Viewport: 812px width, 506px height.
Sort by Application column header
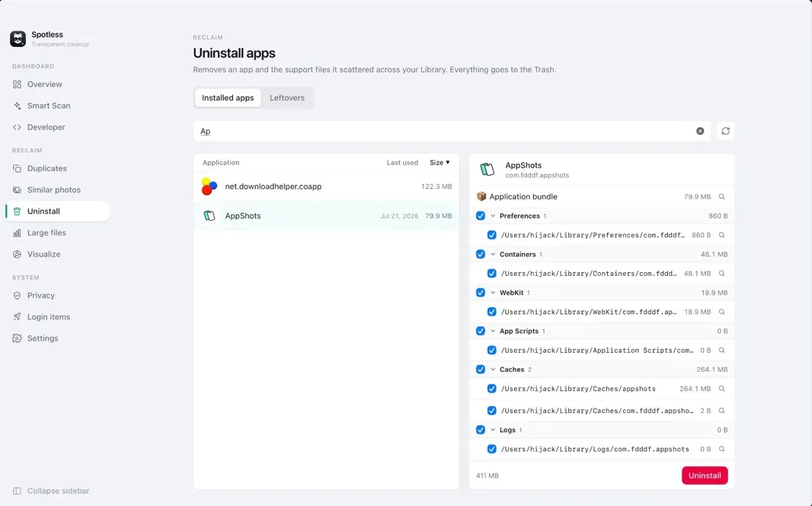tap(221, 162)
